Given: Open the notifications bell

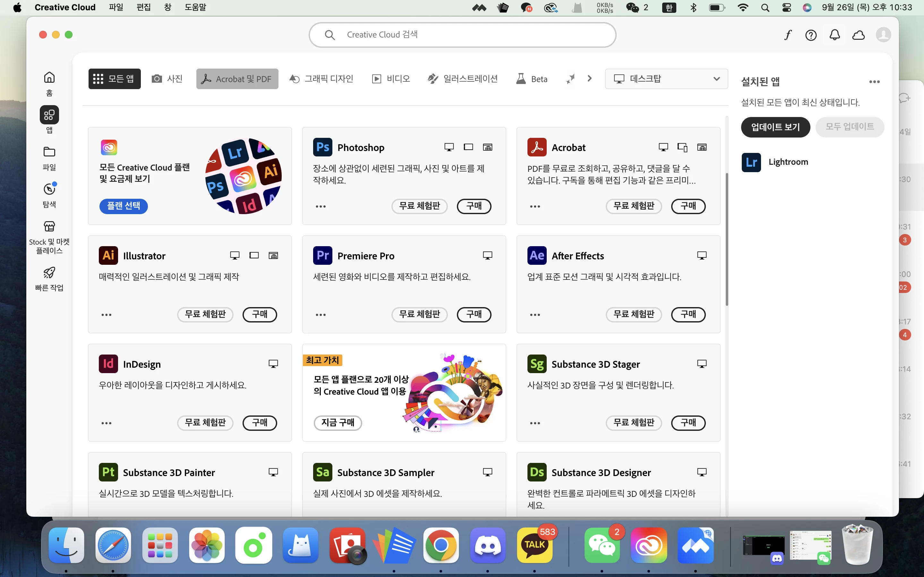Looking at the screenshot, I should [x=835, y=35].
